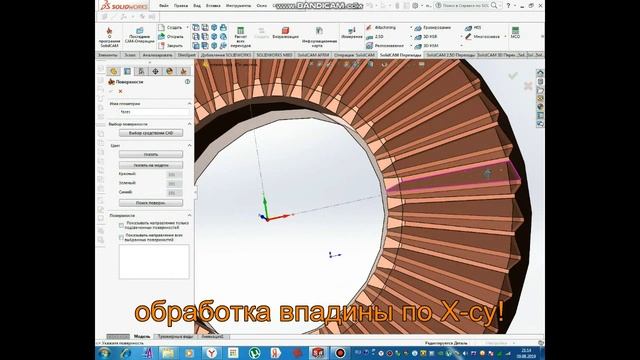Click the Создать CAM part icon
This screenshot has height=360, width=640.
(x=162, y=27)
